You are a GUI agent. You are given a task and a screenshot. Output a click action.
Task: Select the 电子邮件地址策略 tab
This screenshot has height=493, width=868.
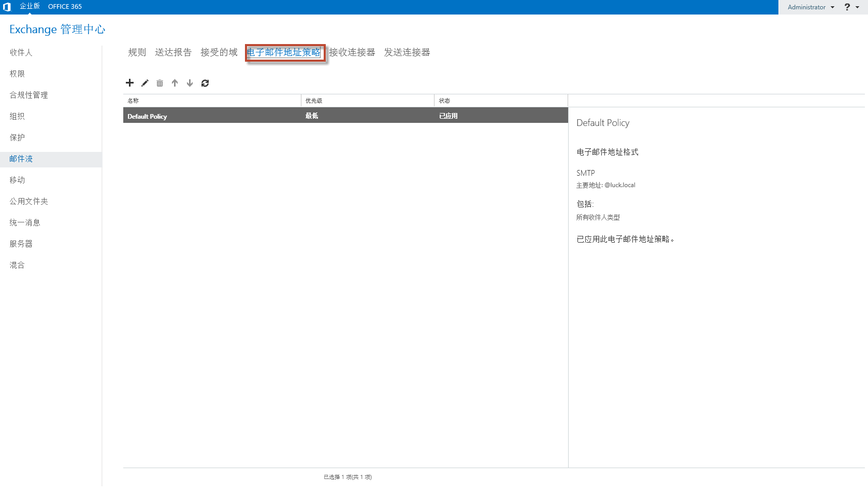click(x=284, y=52)
